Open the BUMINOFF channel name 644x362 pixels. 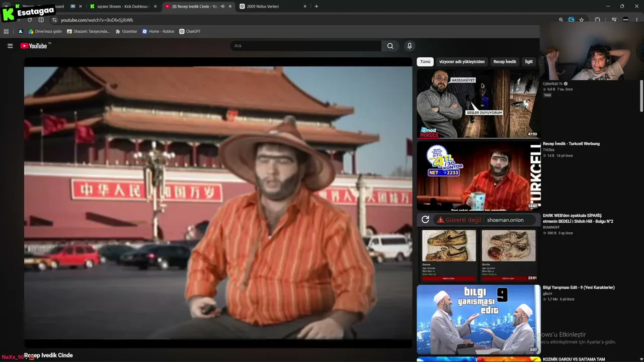coord(551,227)
